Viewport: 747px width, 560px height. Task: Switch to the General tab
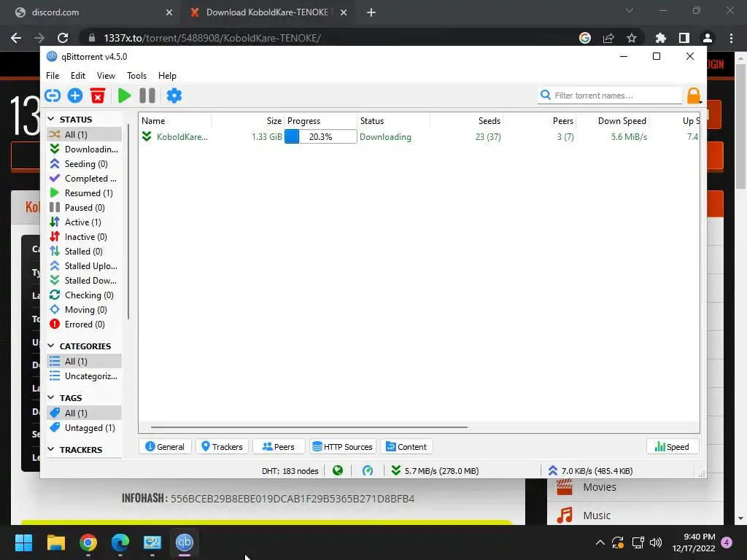click(165, 447)
